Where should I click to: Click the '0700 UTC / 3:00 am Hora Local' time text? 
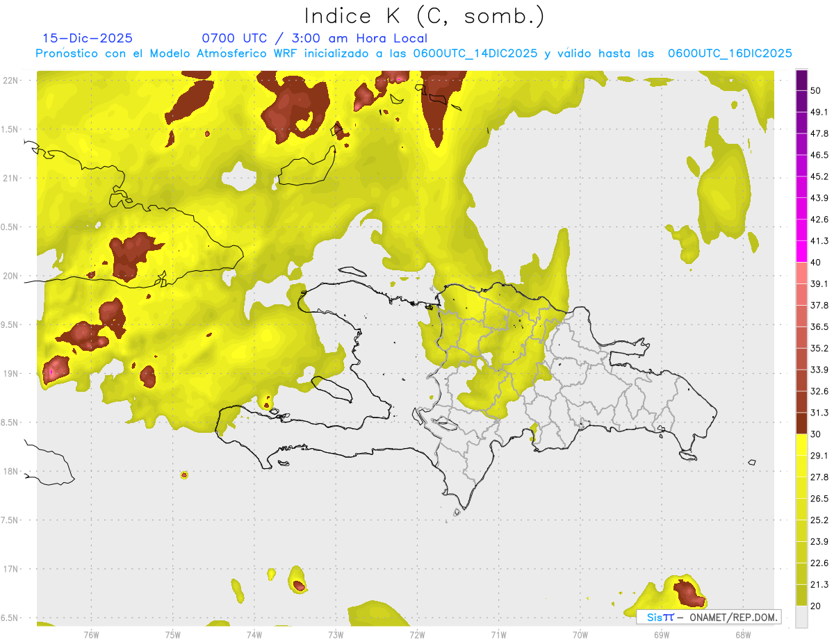pyautogui.click(x=315, y=38)
